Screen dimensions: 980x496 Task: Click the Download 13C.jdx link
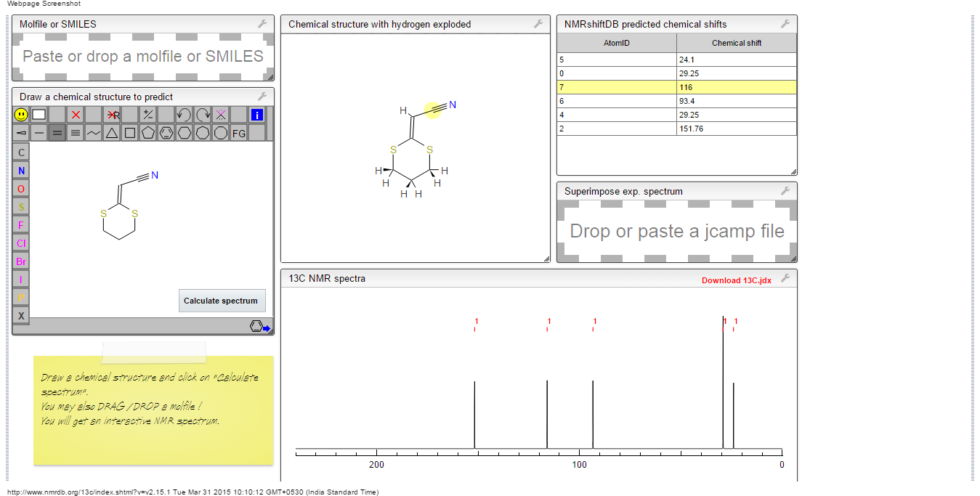pos(736,280)
